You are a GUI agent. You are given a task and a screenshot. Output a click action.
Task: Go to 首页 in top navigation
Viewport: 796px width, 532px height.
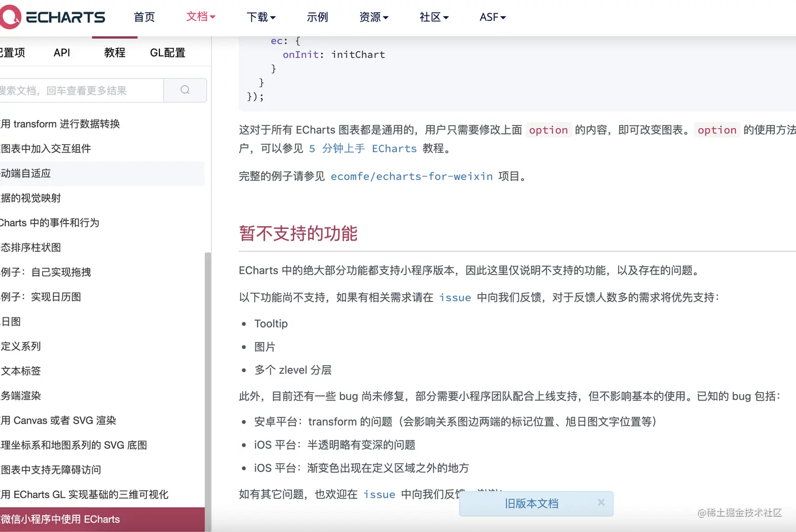[144, 17]
